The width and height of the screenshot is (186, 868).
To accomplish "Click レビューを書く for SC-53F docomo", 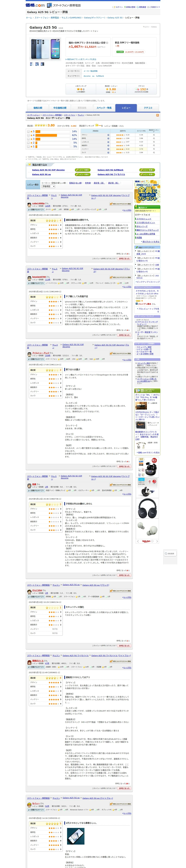I will 83,170.
